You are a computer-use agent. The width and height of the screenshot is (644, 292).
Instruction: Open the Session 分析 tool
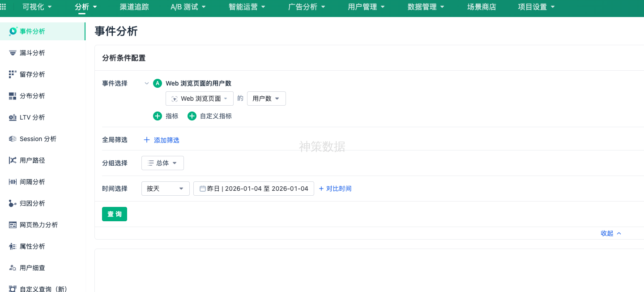click(x=13, y=138)
